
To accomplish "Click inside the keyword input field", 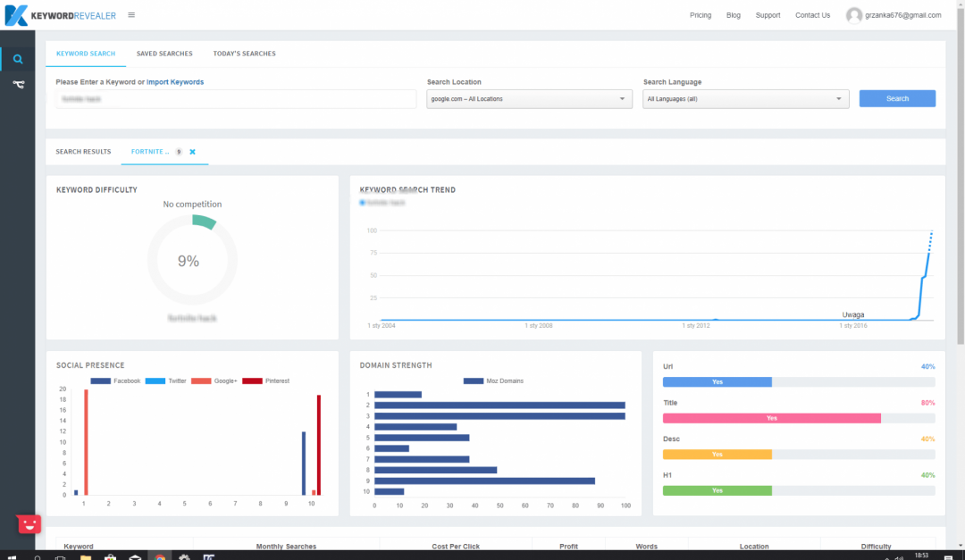I will pos(236,99).
